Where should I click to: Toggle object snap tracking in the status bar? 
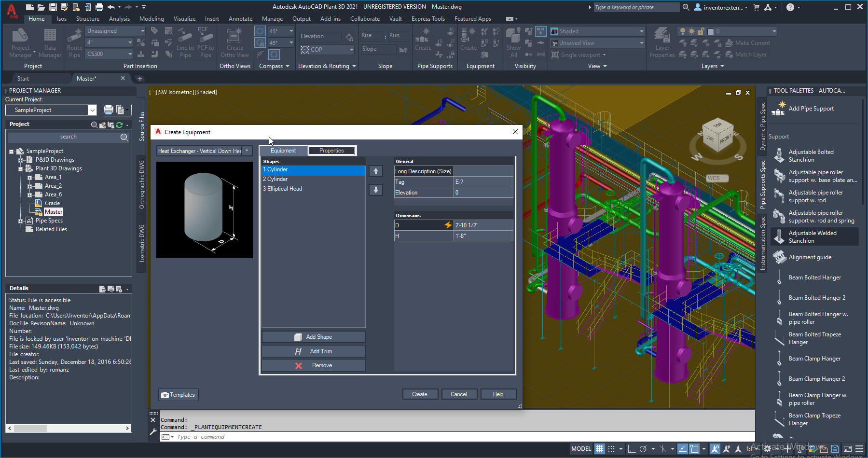click(x=683, y=449)
